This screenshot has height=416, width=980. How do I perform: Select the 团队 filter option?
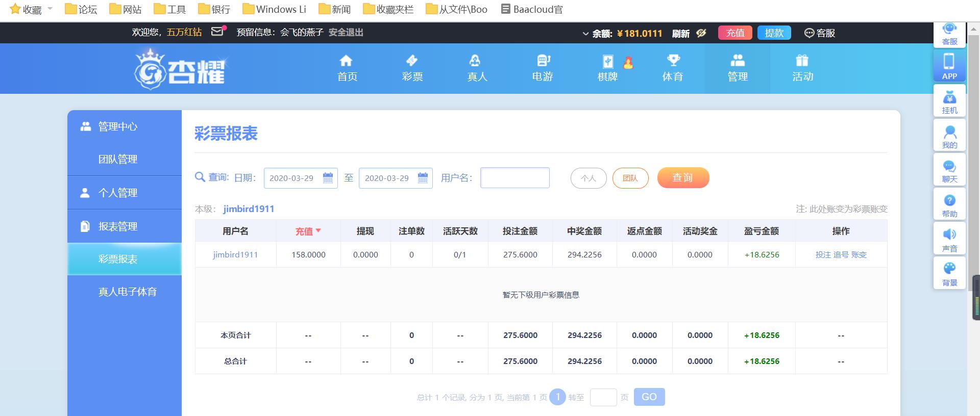(x=630, y=178)
